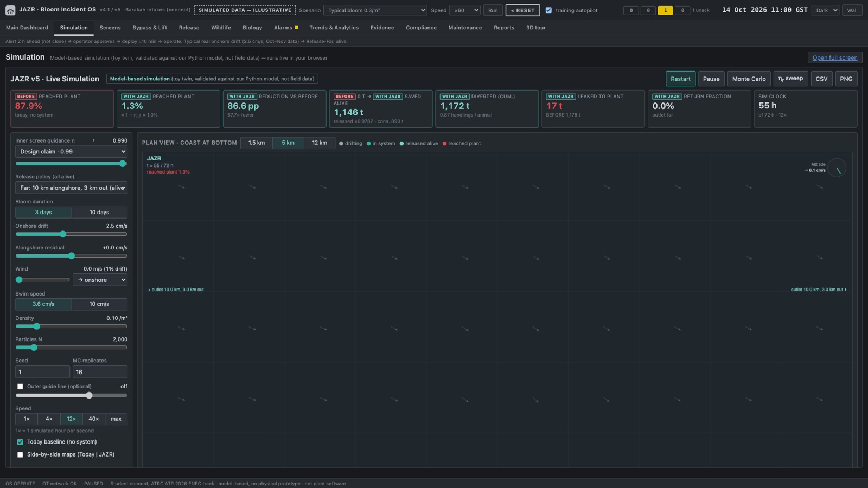Set simulation speed to 40×

93,419
